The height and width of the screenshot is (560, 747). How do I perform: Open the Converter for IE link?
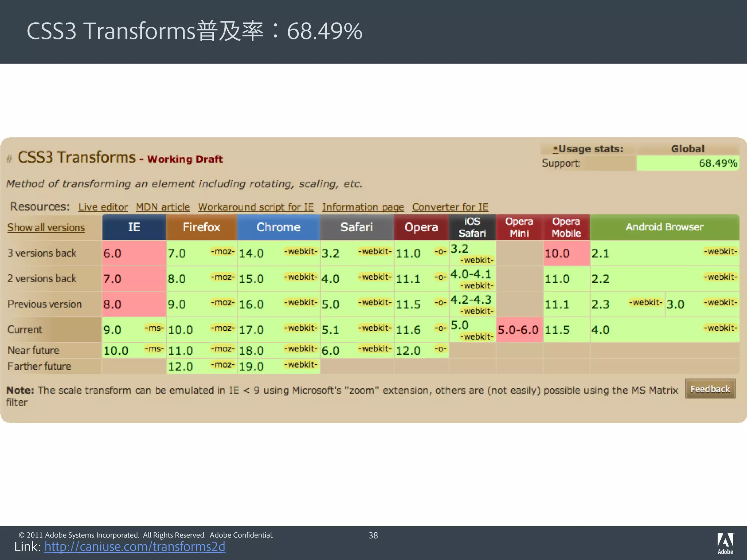pyautogui.click(x=450, y=207)
